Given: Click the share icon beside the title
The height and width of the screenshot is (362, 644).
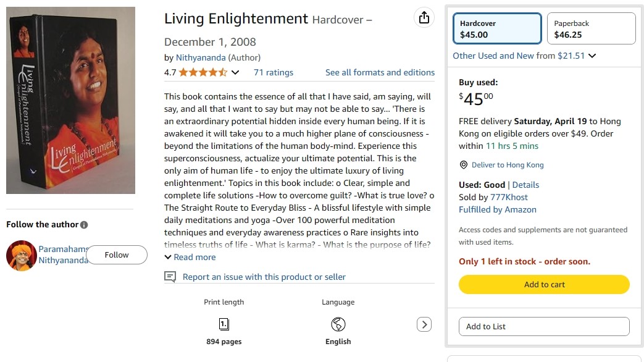Looking at the screenshot, I should click(x=424, y=18).
